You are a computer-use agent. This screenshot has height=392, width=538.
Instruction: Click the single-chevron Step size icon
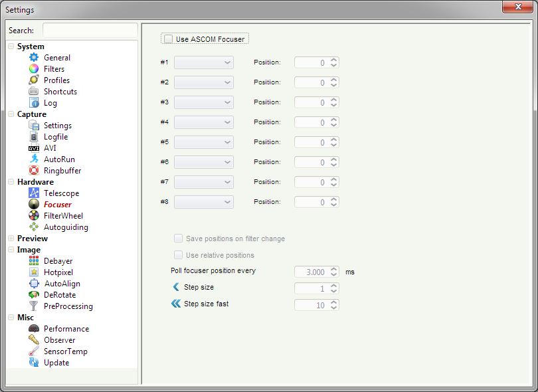tap(175, 287)
